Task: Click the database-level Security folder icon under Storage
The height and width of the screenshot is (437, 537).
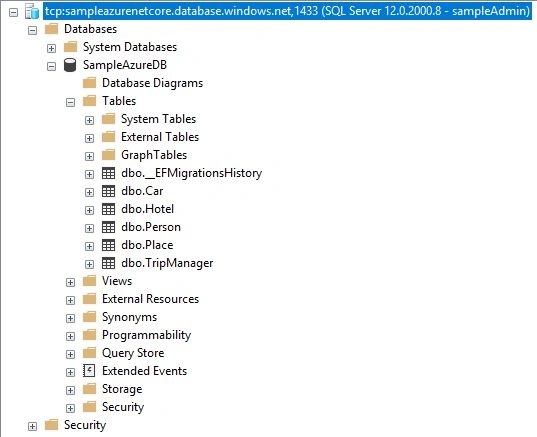Action: pos(89,407)
